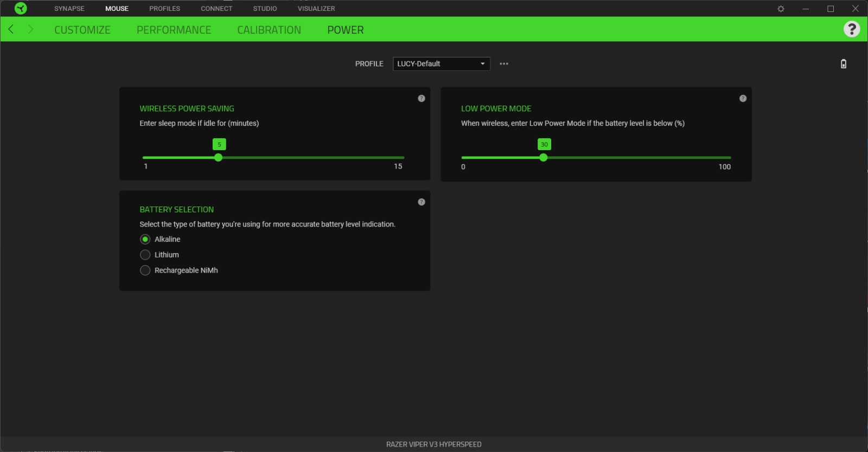Click the Wireless Power Saving heading
The image size is (868, 452).
click(x=187, y=108)
